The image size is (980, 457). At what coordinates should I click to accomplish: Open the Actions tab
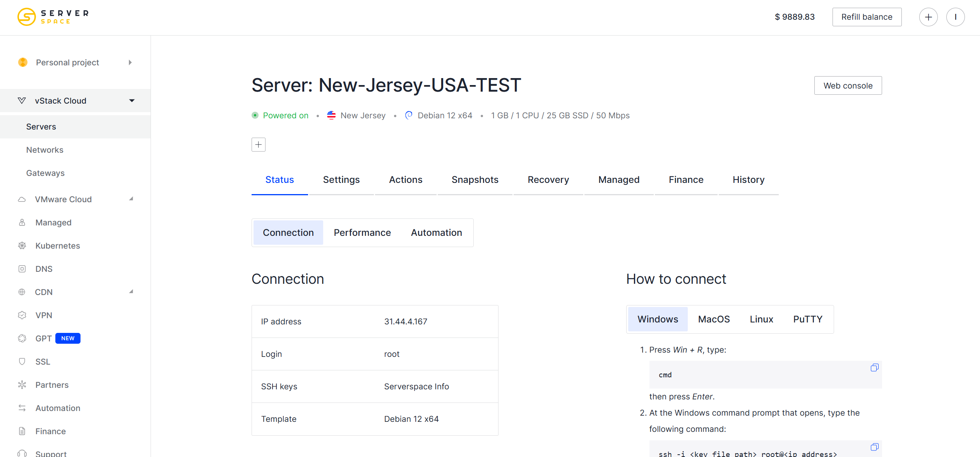406,180
